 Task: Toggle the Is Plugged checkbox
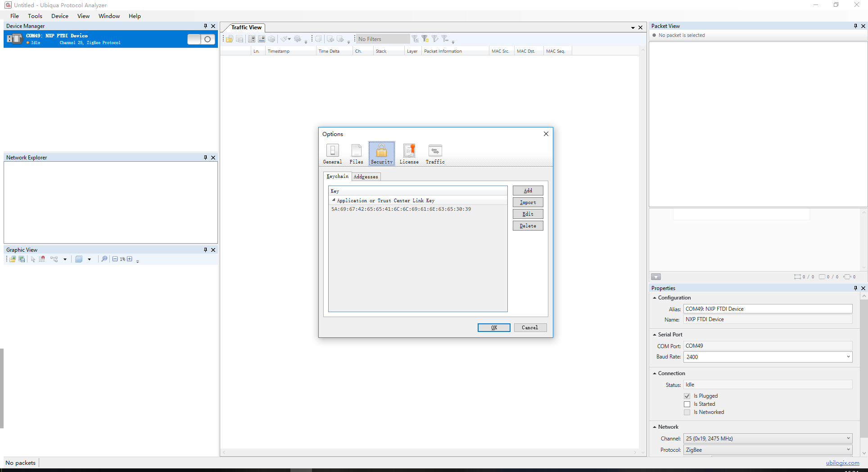pos(687,396)
